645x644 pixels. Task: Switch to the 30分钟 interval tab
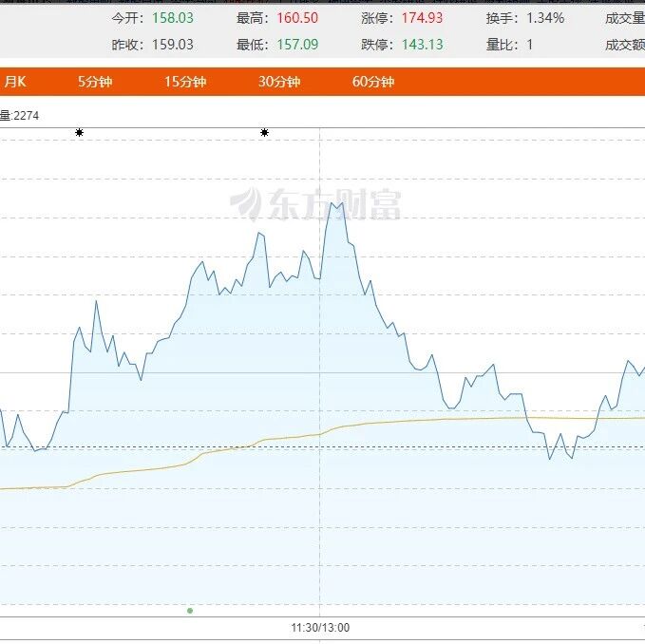278,82
